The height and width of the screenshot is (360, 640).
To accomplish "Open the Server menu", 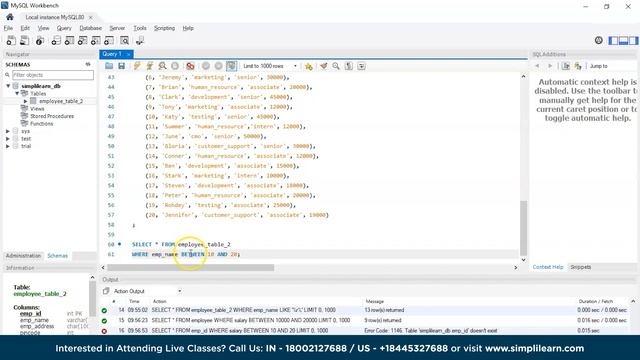I will tap(117, 28).
